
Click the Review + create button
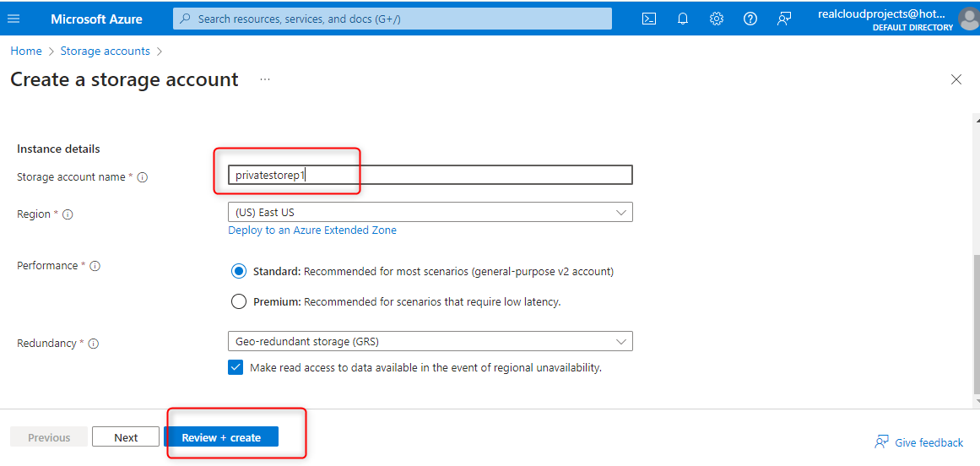[x=221, y=437]
